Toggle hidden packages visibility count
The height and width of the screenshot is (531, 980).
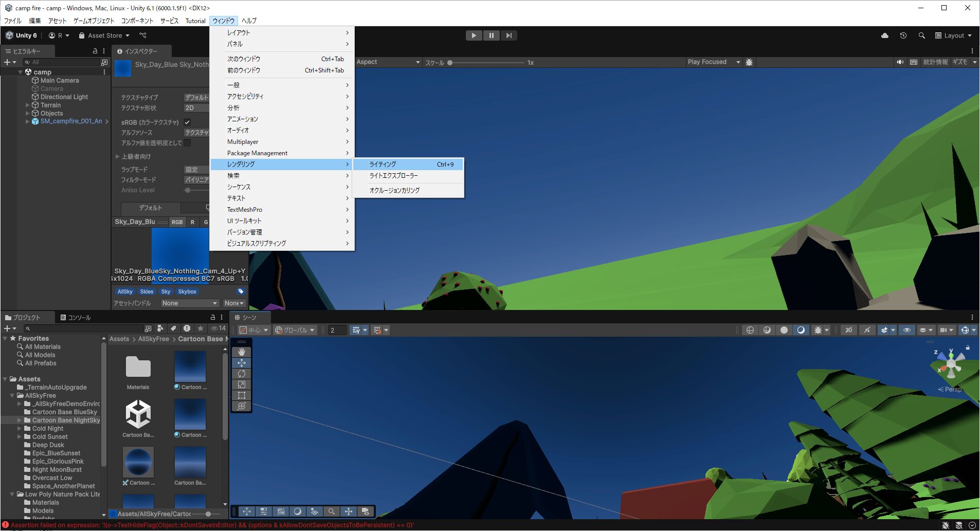click(x=219, y=328)
